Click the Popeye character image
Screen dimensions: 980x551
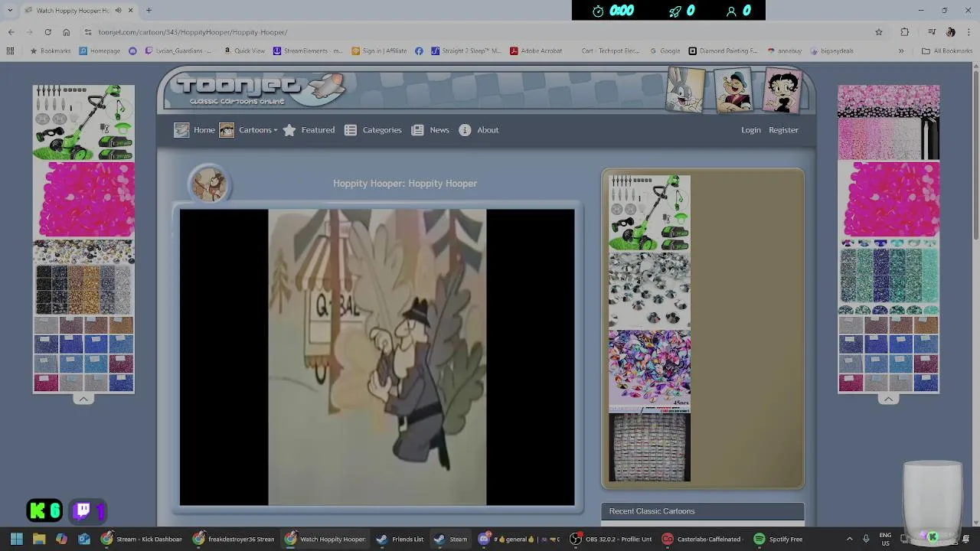point(733,90)
